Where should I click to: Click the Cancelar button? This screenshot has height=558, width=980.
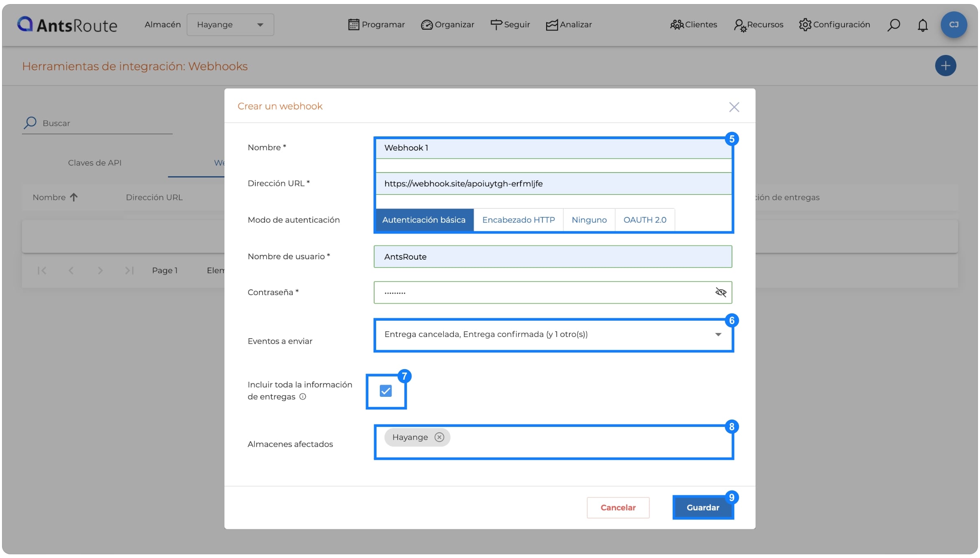coord(618,508)
